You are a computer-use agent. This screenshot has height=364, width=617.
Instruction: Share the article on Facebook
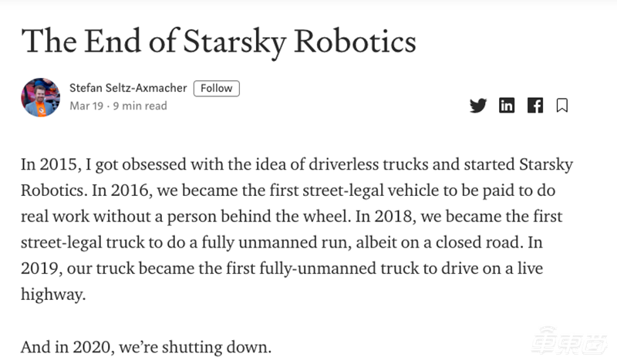click(x=535, y=106)
